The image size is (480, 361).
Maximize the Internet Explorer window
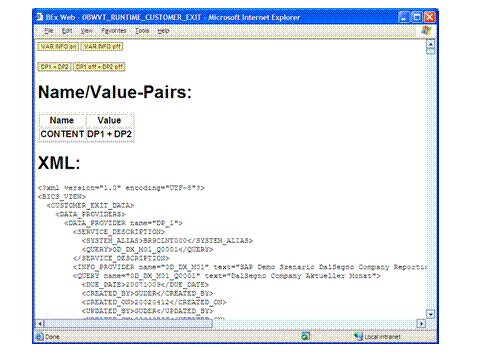click(417, 17)
